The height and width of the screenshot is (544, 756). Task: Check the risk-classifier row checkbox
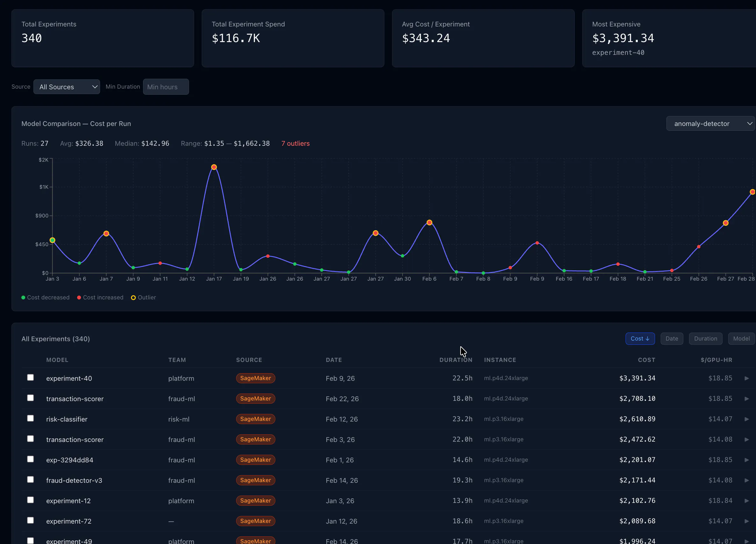coord(30,418)
